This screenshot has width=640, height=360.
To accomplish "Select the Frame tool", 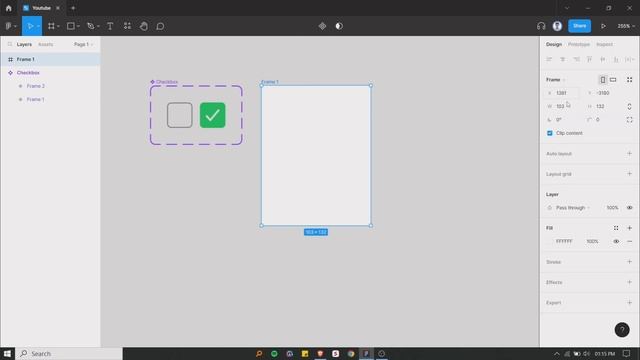I will (x=51, y=26).
